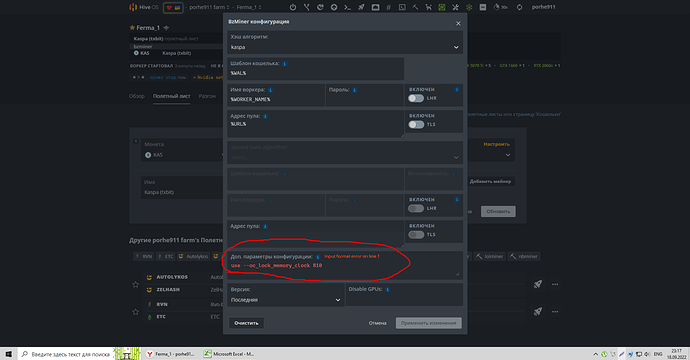Click the Настроить link

pyautogui.click(x=496, y=144)
